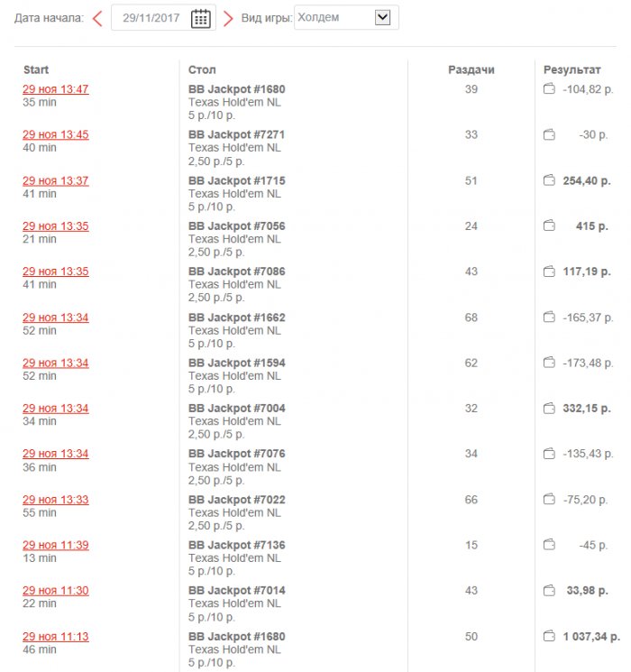Open session link 29 ноя 13:45
The height and width of the screenshot is (672, 631).
pos(56,134)
